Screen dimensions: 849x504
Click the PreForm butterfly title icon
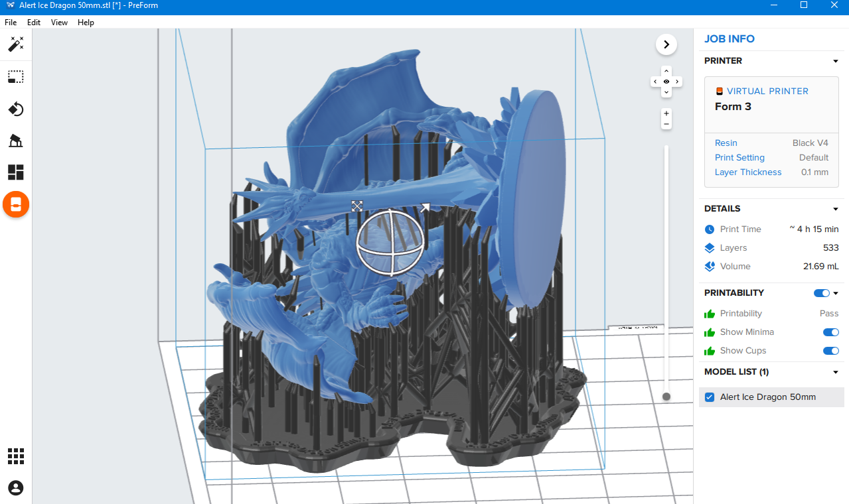pyautogui.click(x=10, y=5)
